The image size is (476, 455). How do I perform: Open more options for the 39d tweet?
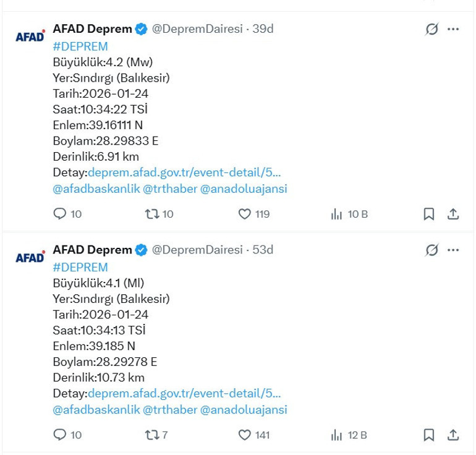click(x=453, y=29)
